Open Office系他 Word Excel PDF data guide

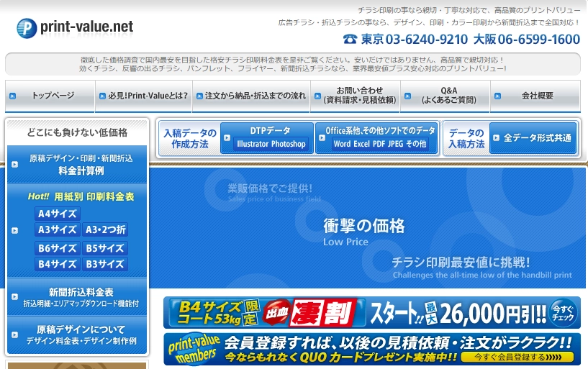click(x=376, y=137)
